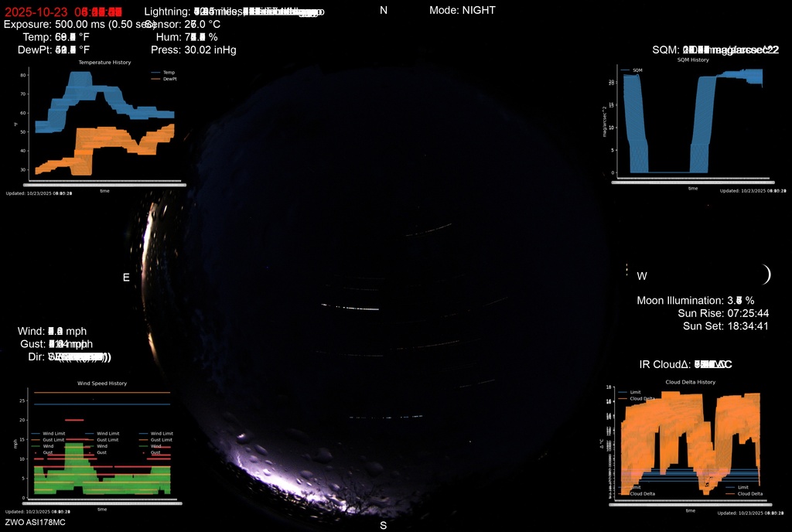This screenshot has width=792, height=532.
Task: Click the Lightning distance readout
Action: [x=234, y=12]
